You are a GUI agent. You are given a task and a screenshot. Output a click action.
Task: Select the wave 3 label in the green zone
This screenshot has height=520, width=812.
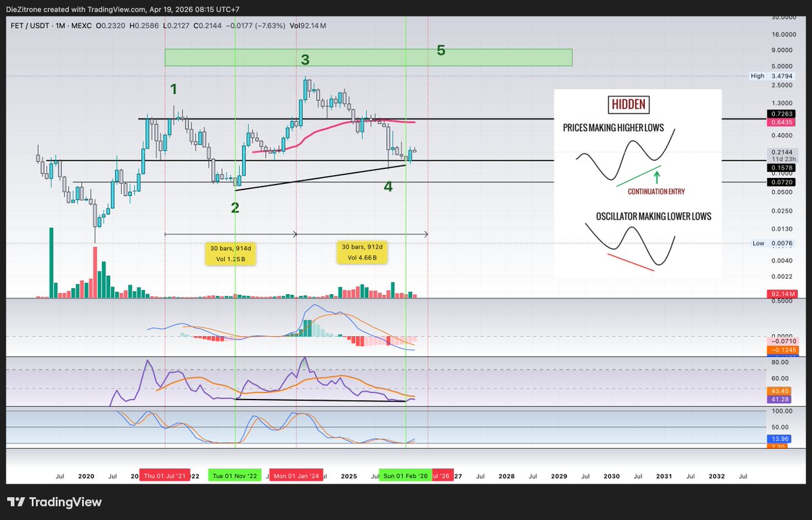305,60
